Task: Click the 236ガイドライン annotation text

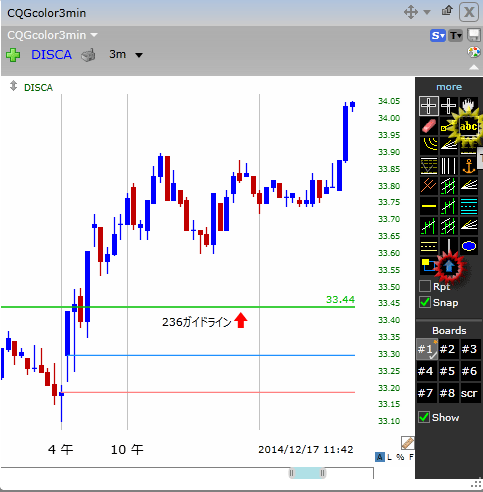Action: (x=197, y=322)
